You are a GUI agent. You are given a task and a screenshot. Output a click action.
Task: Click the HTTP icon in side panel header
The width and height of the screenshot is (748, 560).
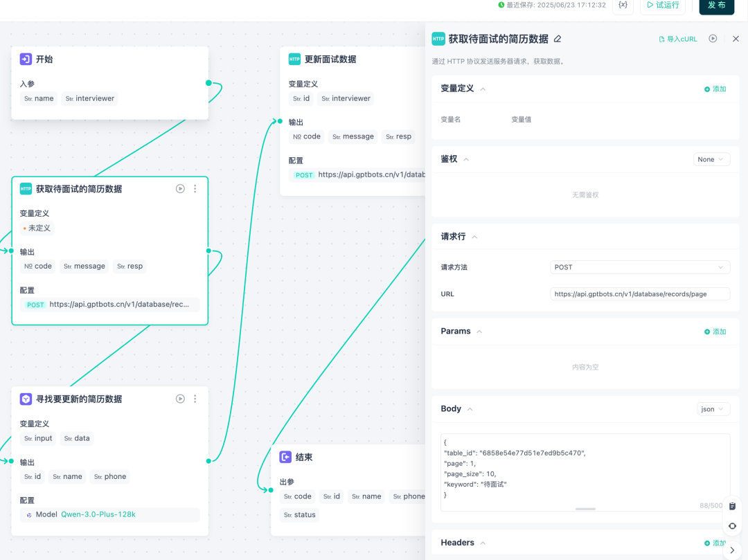(438, 39)
